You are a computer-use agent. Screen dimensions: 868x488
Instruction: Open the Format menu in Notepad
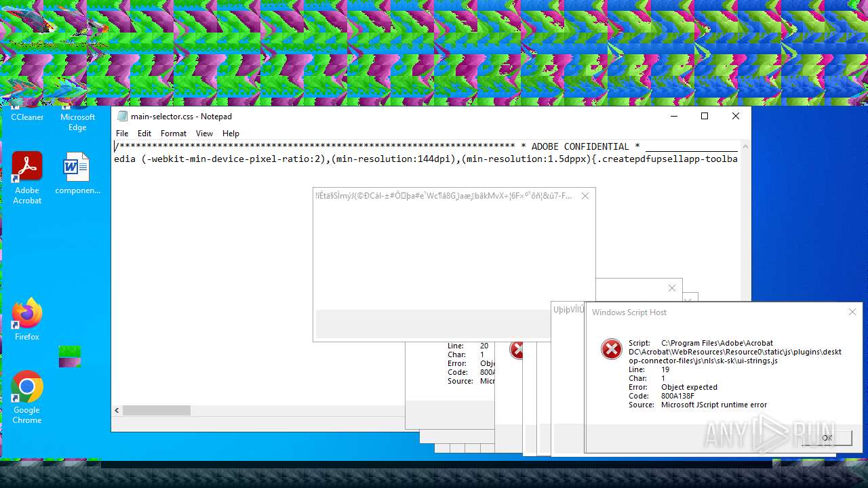[174, 134]
